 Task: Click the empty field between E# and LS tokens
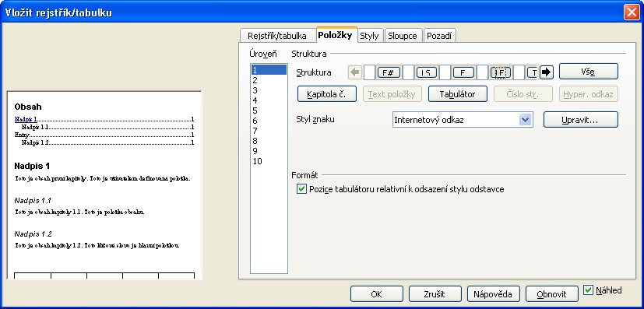click(408, 72)
